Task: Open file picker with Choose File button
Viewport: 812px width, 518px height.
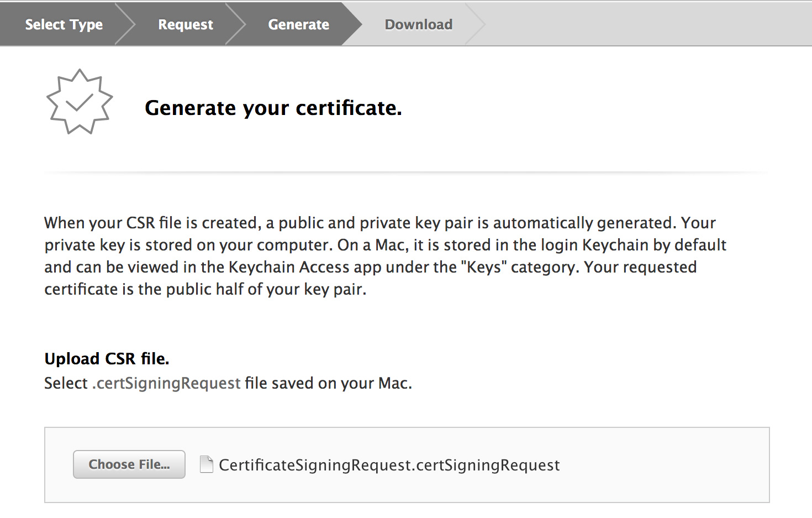Action: click(129, 464)
